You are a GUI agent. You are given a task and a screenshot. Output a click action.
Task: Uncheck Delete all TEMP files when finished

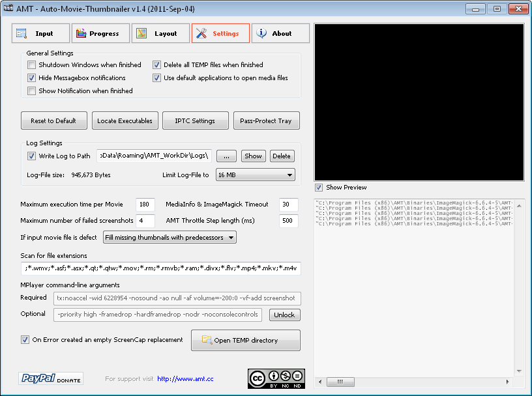[x=156, y=64]
